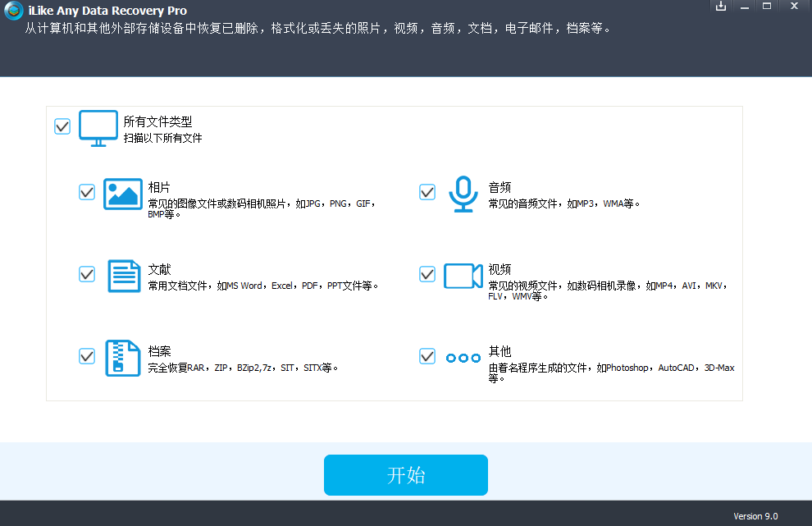Click the 所有文件类型 label

158,121
